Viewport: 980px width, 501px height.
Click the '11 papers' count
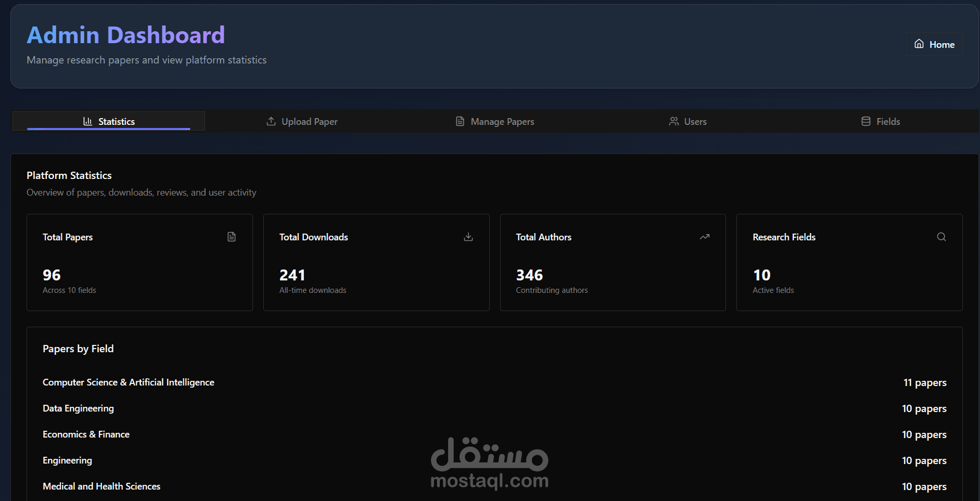click(x=925, y=383)
